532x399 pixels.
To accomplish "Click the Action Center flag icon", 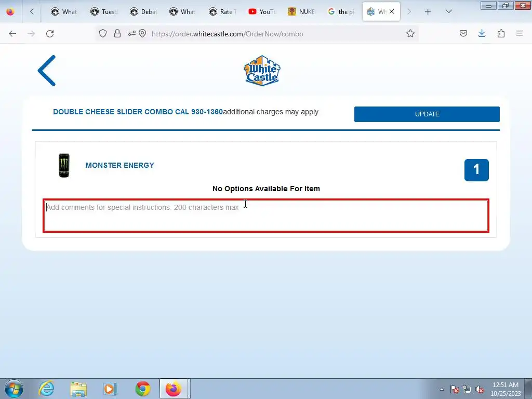I will pyautogui.click(x=454, y=389).
